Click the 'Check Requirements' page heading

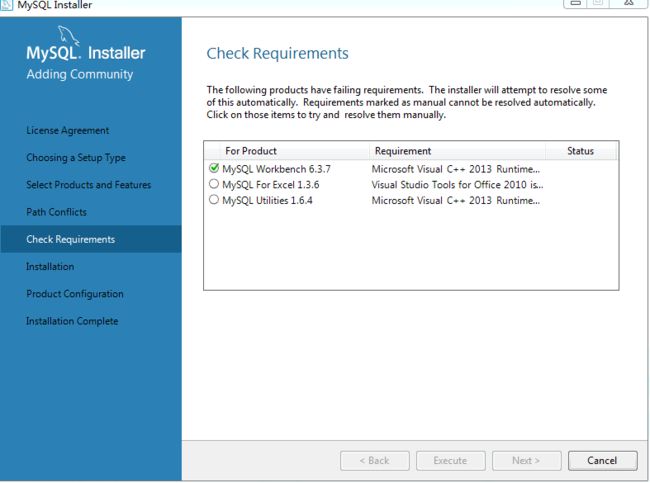[277, 53]
